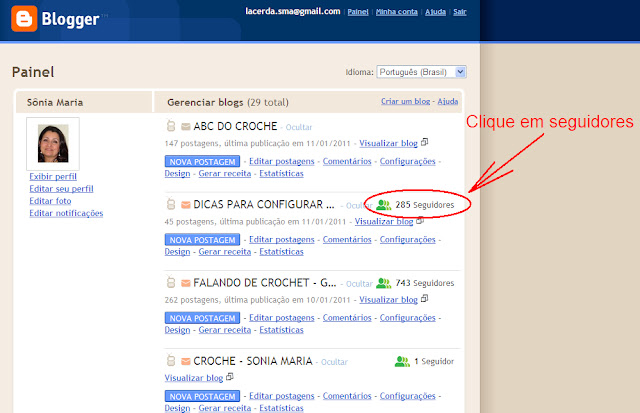The image size is (640, 413).
Task: Click mobile icon beside FALANDO DE CROCHET
Action: click(171, 282)
